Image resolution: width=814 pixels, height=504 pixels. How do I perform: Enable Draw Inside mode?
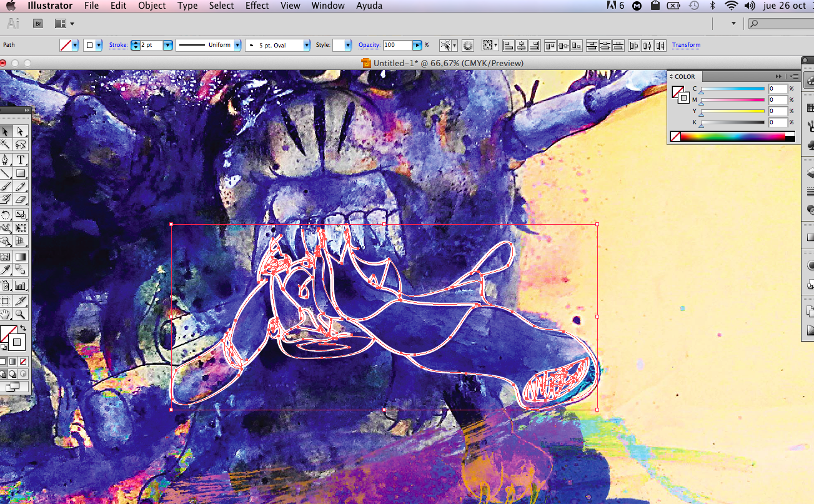click(x=22, y=373)
